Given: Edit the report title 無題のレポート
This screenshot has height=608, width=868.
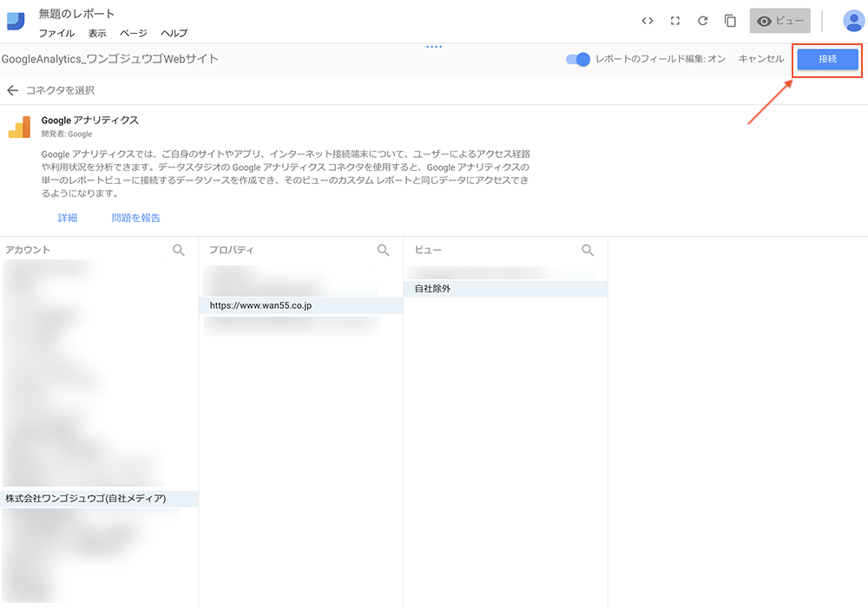Looking at the screenshot, I should pos(76,14).
